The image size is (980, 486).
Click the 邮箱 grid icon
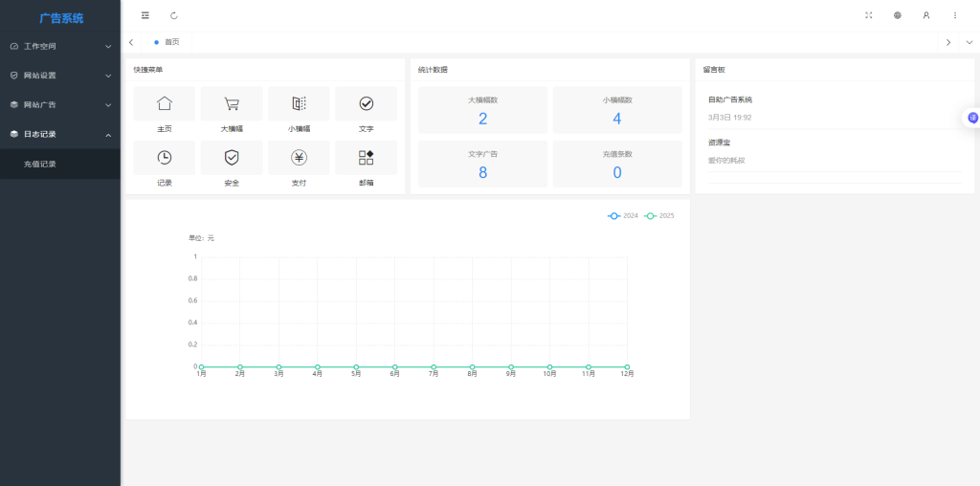coord(366,158)
